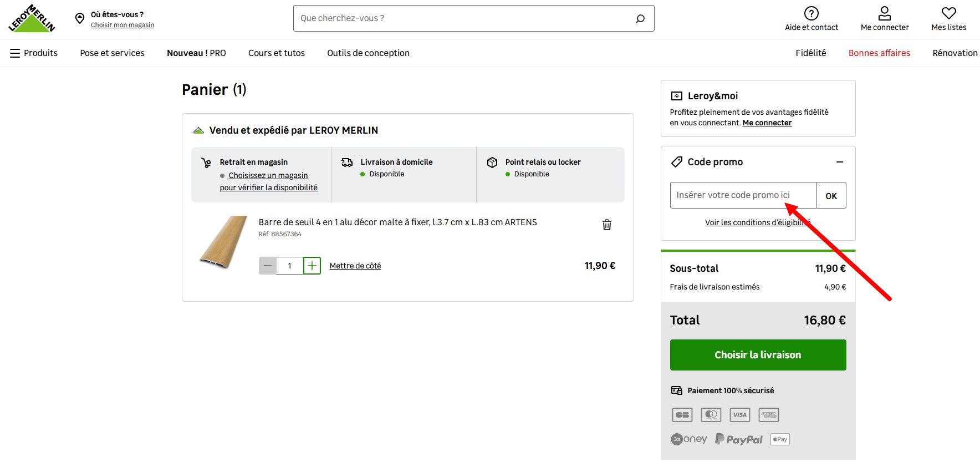
Task: Click the Panier (1) heading
Action: tap(214, 90)
